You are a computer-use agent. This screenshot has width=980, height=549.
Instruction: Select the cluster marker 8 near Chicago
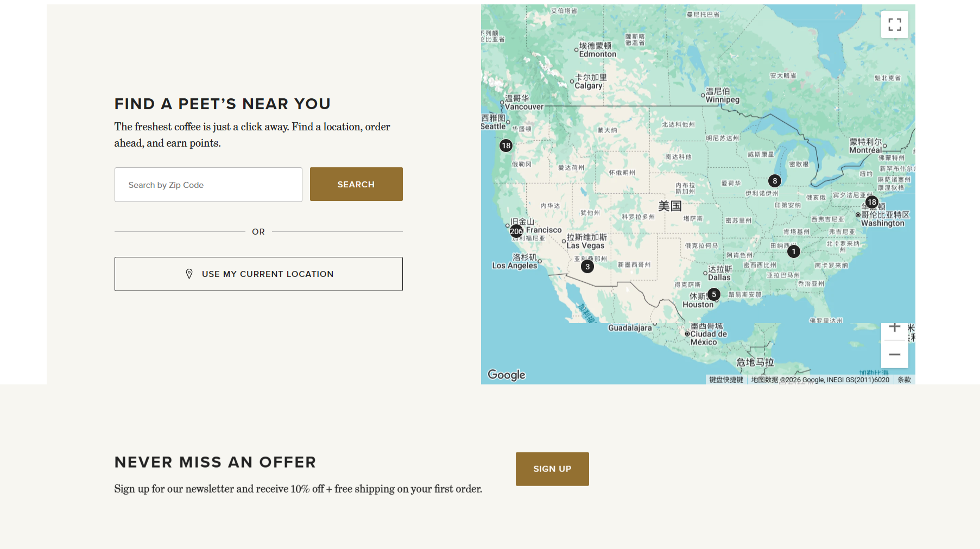tap(775, 181)
